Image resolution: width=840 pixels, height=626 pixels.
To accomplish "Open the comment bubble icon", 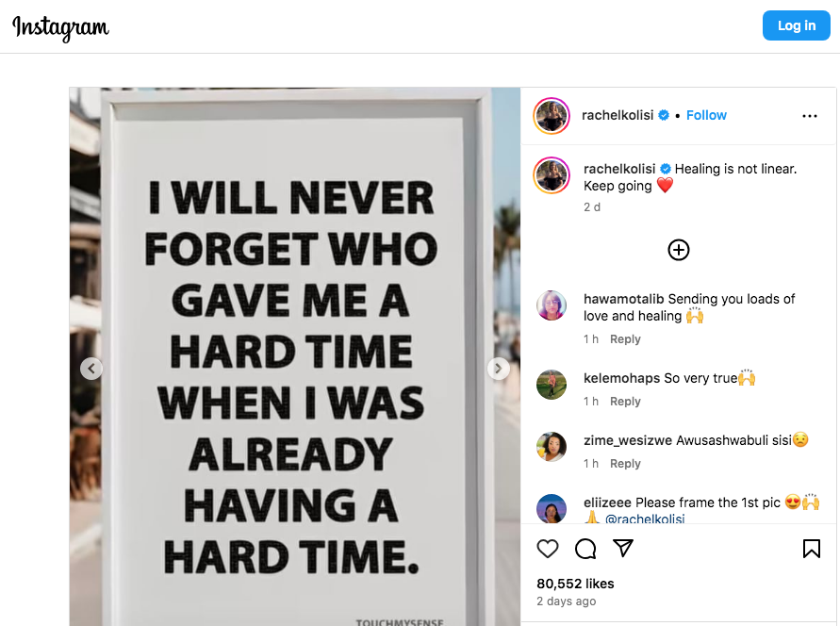I will tap(585, 549).
